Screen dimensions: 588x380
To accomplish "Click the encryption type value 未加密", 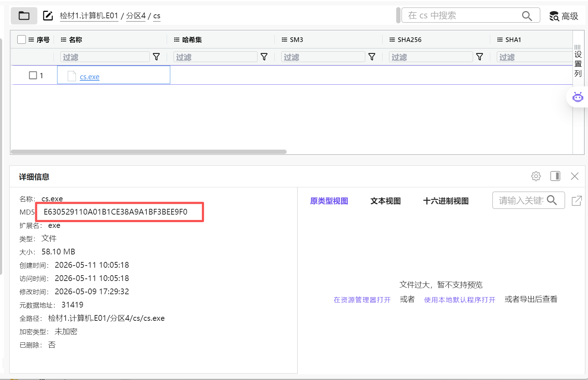I will 66,332.
